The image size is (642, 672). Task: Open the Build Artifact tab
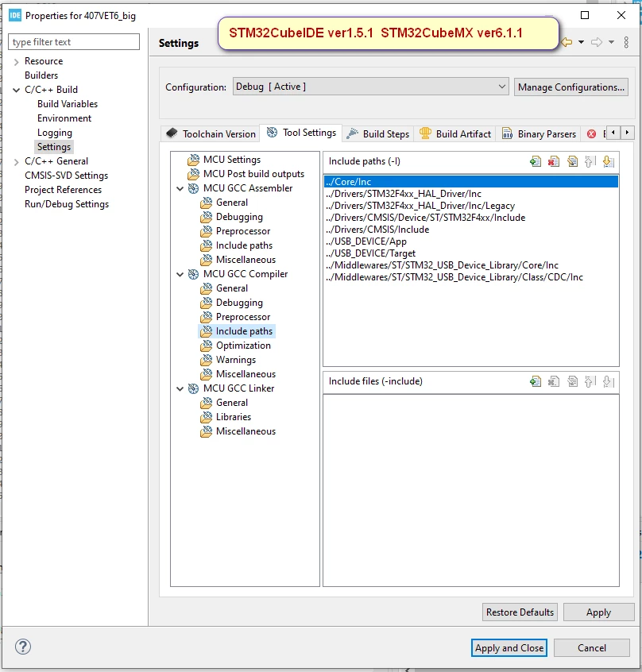coord(455,133)
